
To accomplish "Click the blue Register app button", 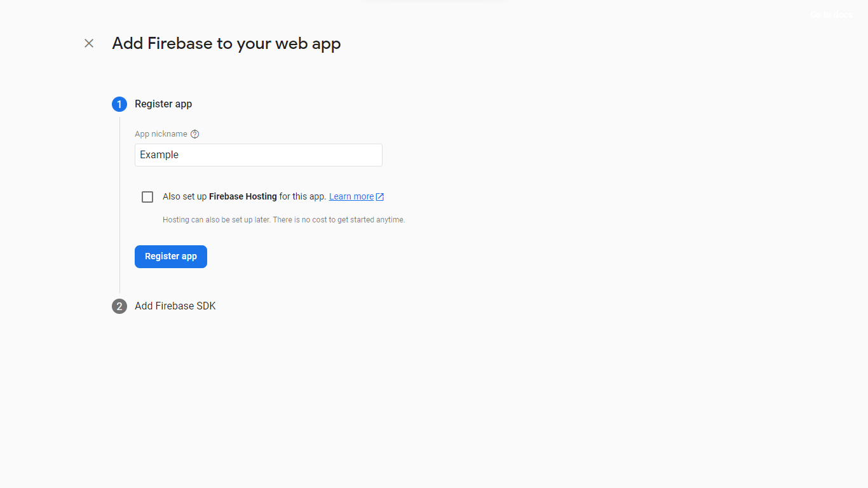I will click(x=171, y=257).
